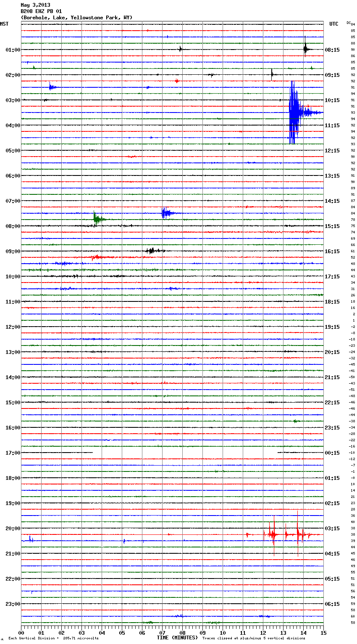Click the 00 minute tick on the time axis
Viewport: 357px width, 644px height.
point(21,633)
